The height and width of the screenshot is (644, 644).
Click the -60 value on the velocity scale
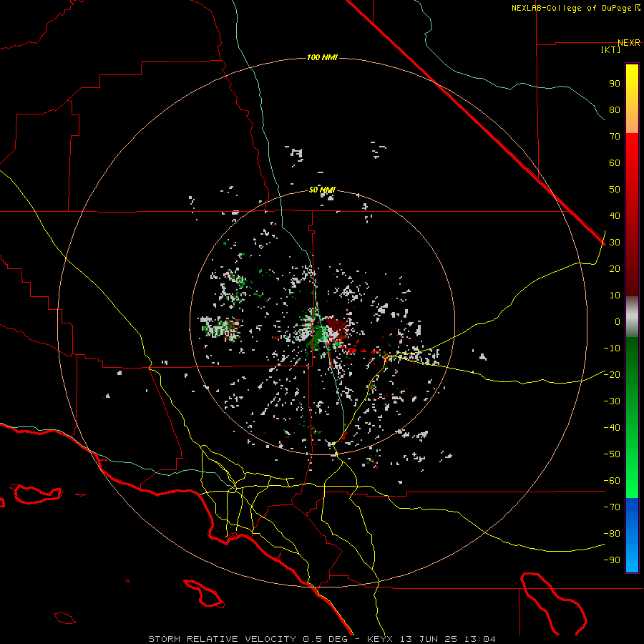[x=612, y=481]
